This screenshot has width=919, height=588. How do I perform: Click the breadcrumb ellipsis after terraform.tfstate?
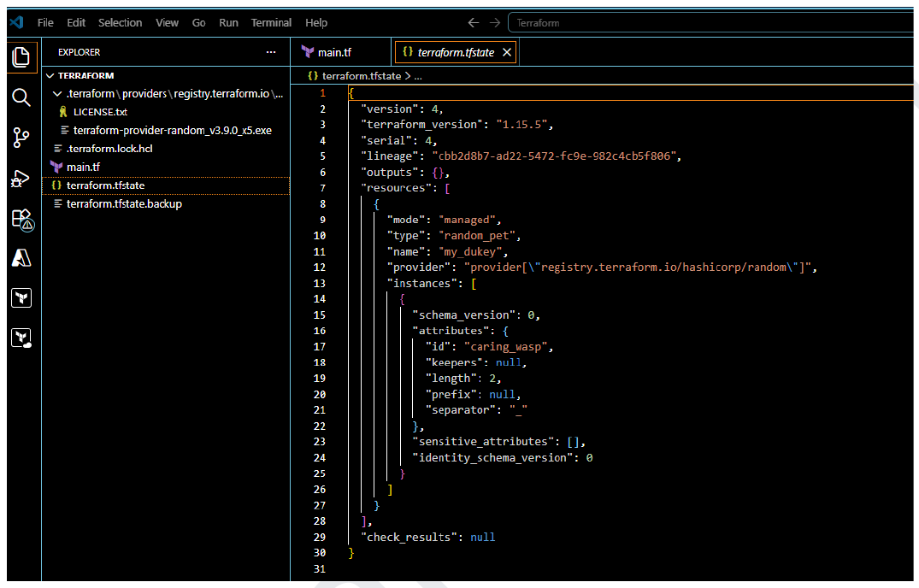click(x=418, y=76)
